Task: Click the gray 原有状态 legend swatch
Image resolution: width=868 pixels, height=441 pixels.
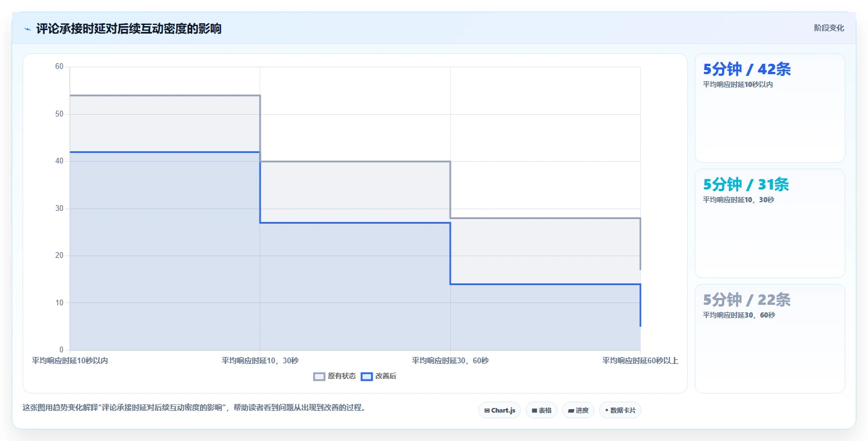Action: click(x=319, y=376)
